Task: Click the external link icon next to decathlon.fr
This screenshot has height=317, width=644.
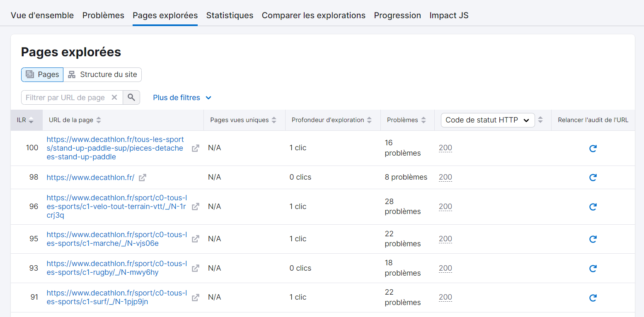Action: coord(142,177)
